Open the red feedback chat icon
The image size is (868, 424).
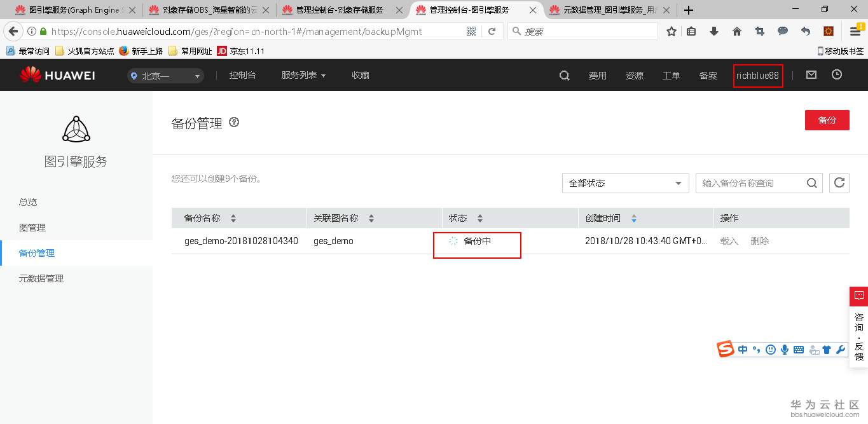pos(858,296)
